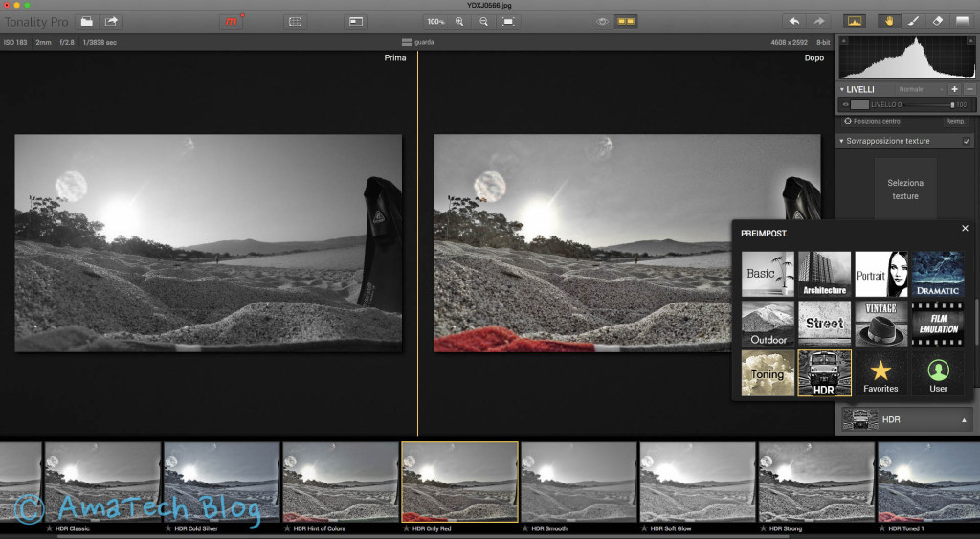
Task: Click the crop grid toolbar icon
Action: click(x=295, y=21)
